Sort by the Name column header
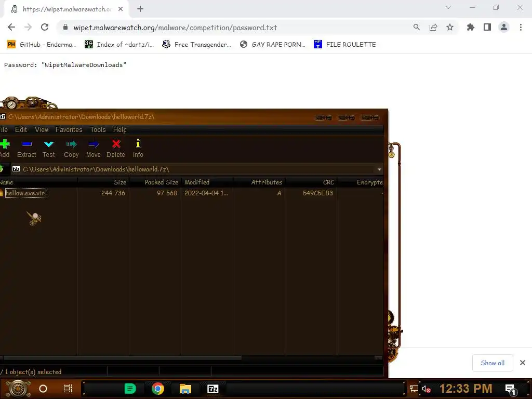532x399 pixels. point(38,182)
